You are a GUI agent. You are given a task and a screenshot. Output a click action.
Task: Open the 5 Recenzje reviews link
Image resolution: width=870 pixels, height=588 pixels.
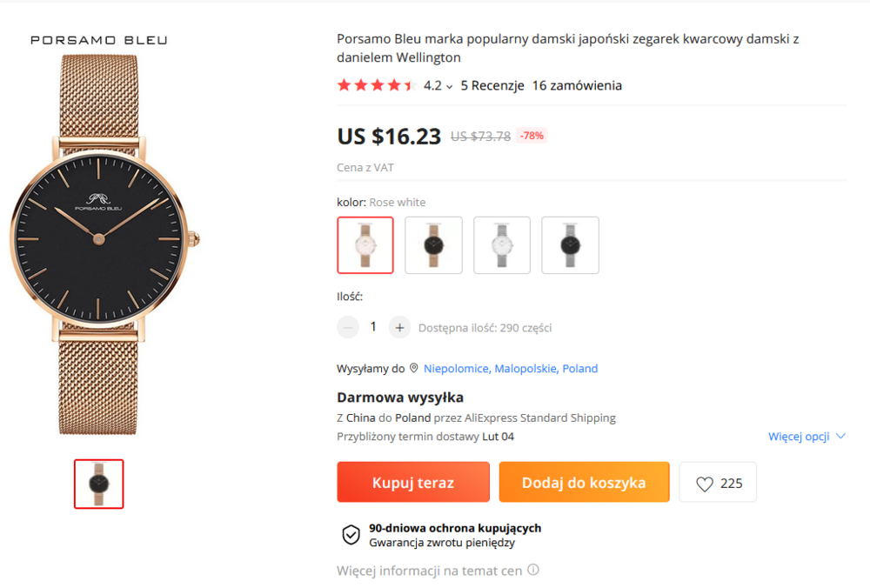(492, 85)
